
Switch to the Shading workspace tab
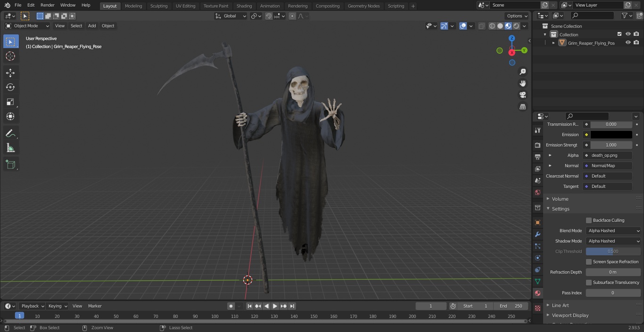pyautogui.click(x=244, y=6)
